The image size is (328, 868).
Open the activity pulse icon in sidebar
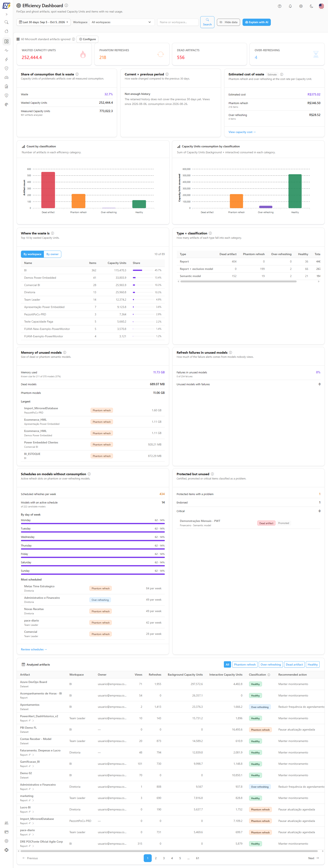pyautogui.click(x=6, y=51)
